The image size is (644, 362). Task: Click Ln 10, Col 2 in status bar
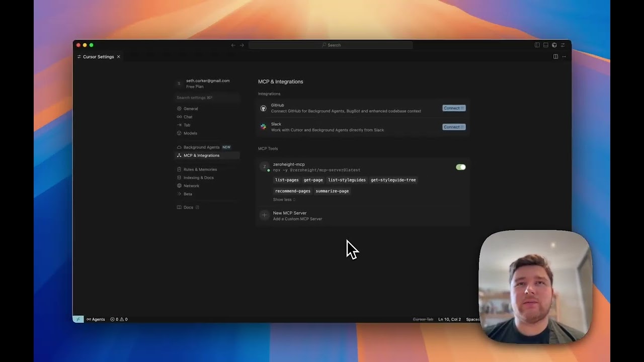click(x=449, y=319)
